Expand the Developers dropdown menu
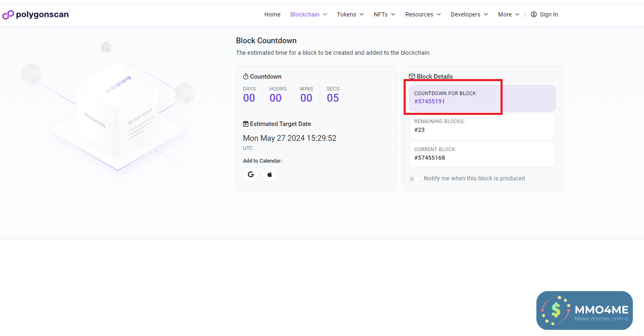This screenshot has width=644, height=336. click(x=469, y=14)
